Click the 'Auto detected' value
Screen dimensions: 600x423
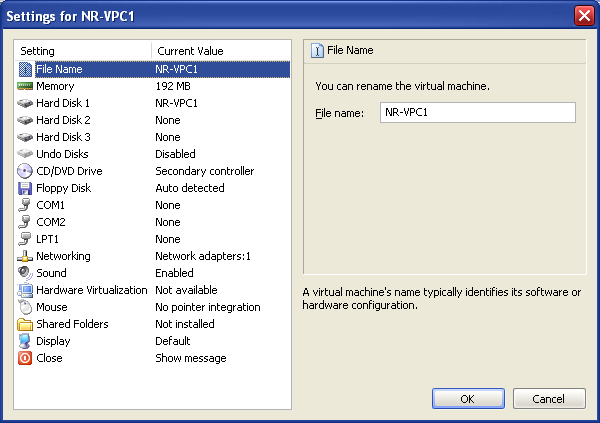click(x=190, y=188)
